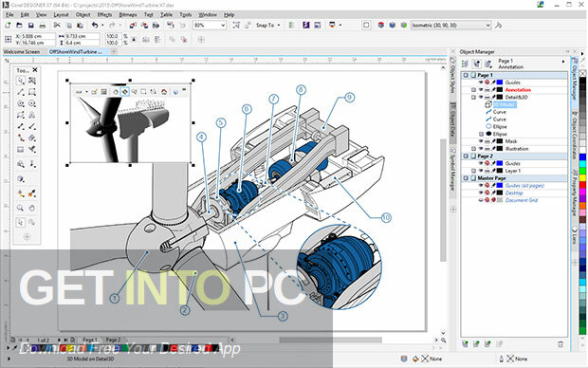This screenshot has width=588, height=368.
Task: Open the Object Manager flyout arrow
Action: click(563, 62)
